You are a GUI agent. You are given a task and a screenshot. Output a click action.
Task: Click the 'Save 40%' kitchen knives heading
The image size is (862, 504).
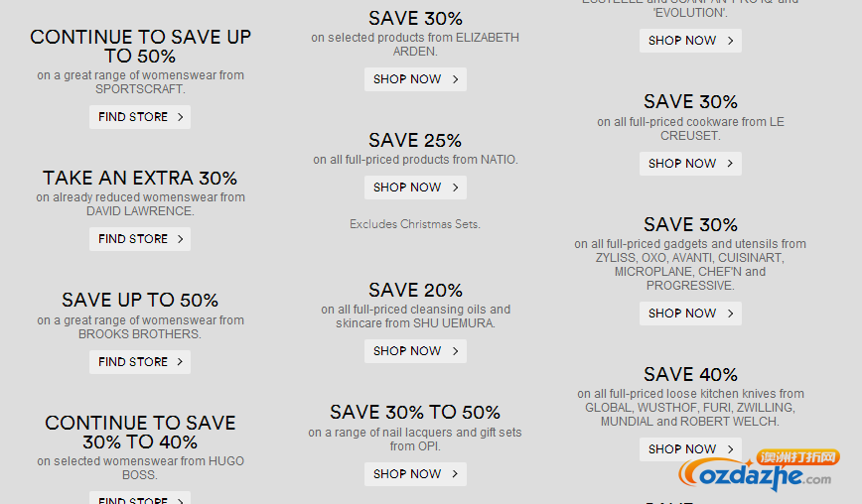(690, 374)
